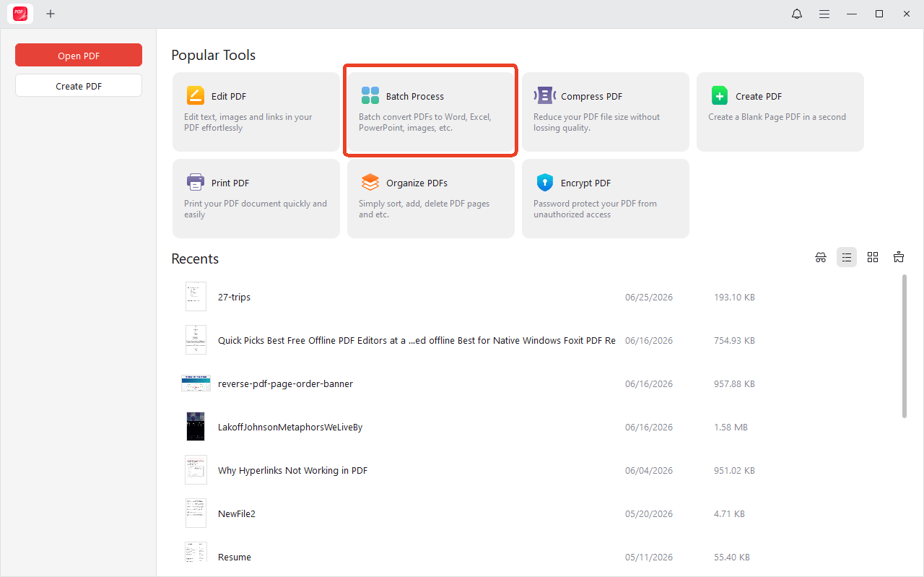Select the Resume file name
Image resolution: width=924 pixels, height=577 pixels.
235,557
